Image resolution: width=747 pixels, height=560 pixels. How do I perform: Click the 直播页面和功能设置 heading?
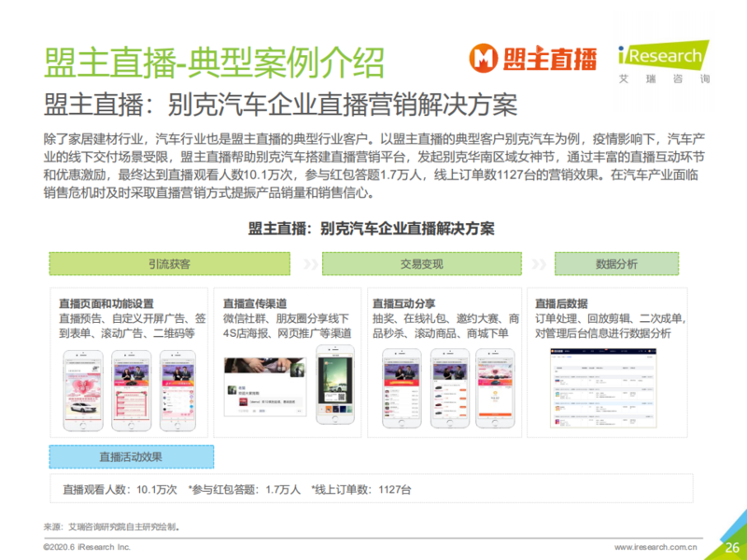tap(106, 303)
